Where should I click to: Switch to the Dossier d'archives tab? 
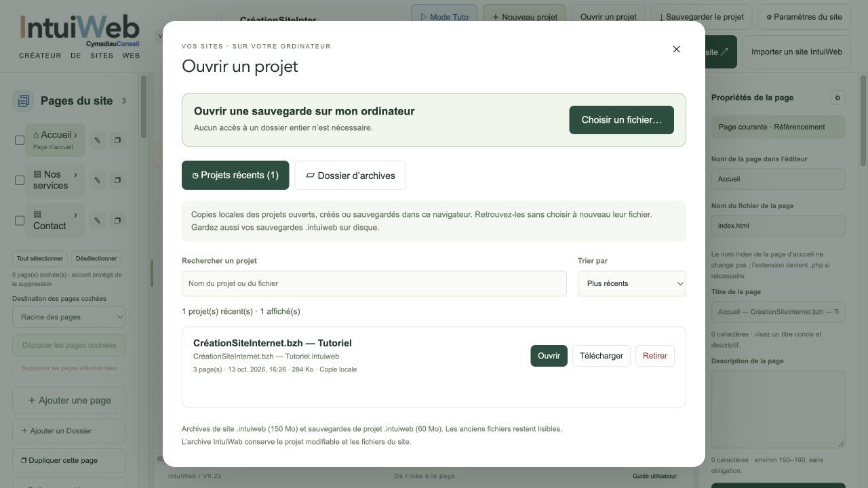(350, 175)
